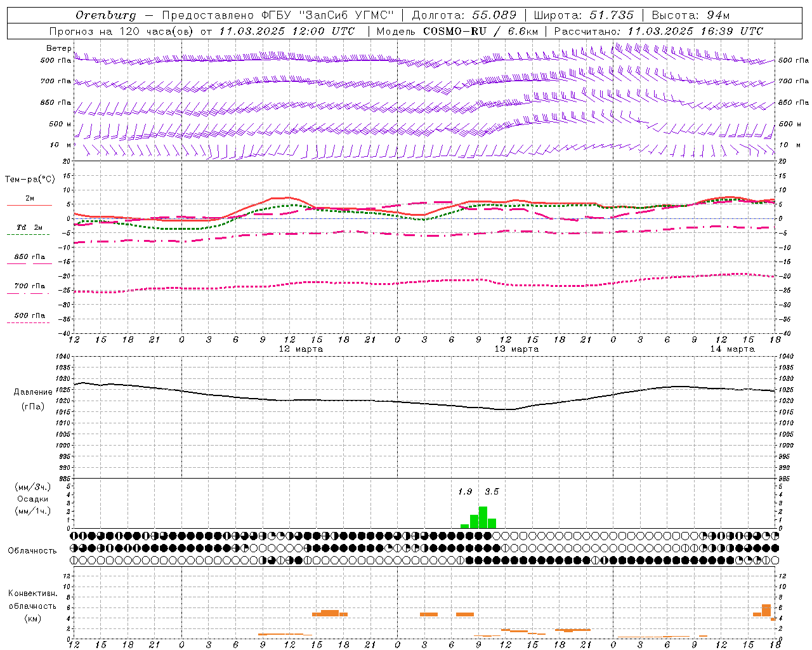This screenshot has height=650, width=812.
Task: Click the 10 м wind level label on left
Action: [61, 145]
